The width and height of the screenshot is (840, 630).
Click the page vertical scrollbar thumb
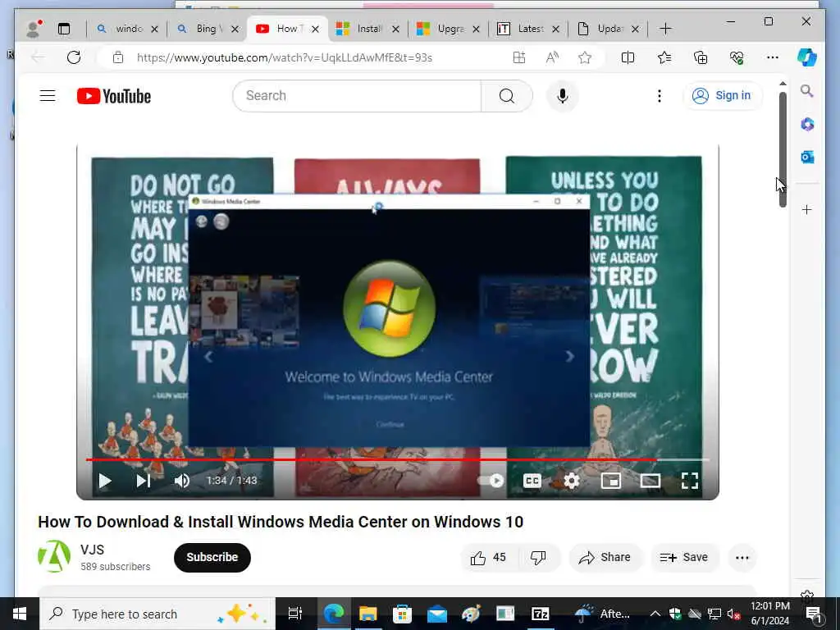click(783, 149)
